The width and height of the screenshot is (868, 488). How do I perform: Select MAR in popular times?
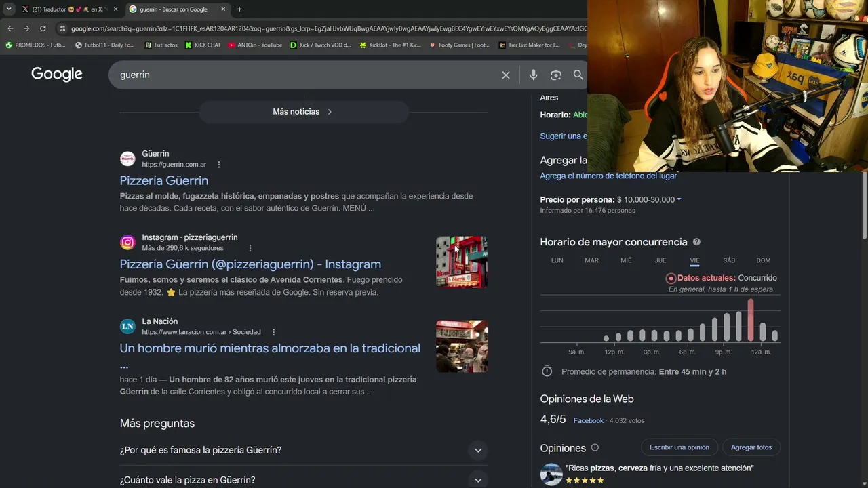tap(591, 260)
